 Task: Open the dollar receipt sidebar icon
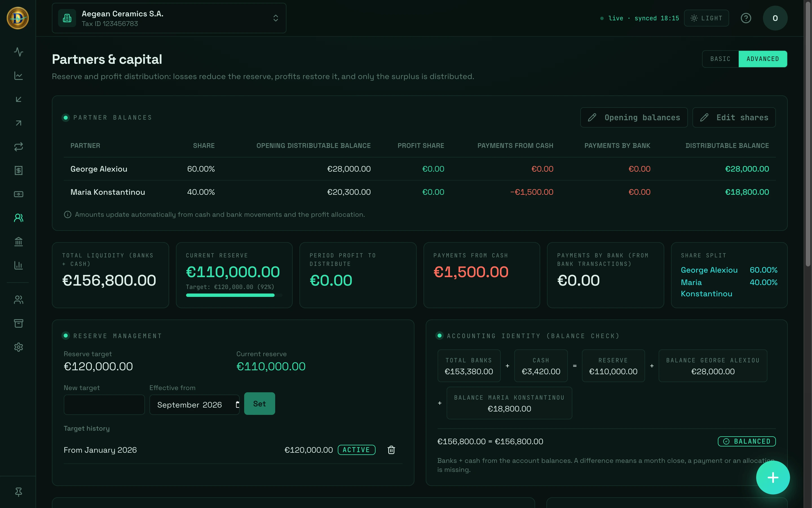click(18, 170)
